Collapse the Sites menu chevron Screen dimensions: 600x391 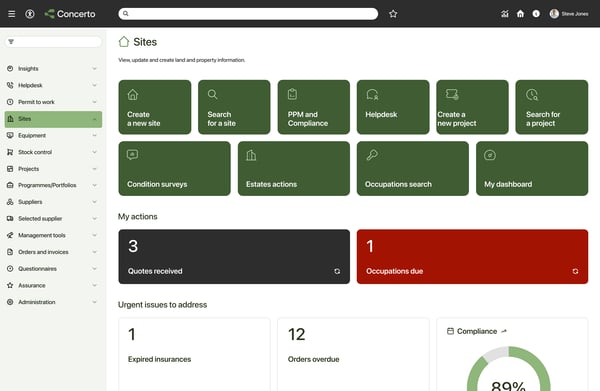(x=94, y=119)
